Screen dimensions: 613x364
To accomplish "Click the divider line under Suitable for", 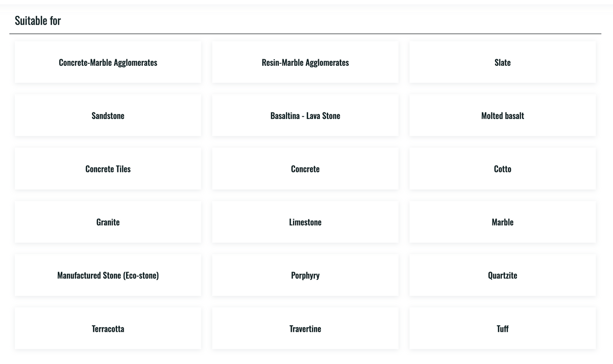I will [305, 34].
